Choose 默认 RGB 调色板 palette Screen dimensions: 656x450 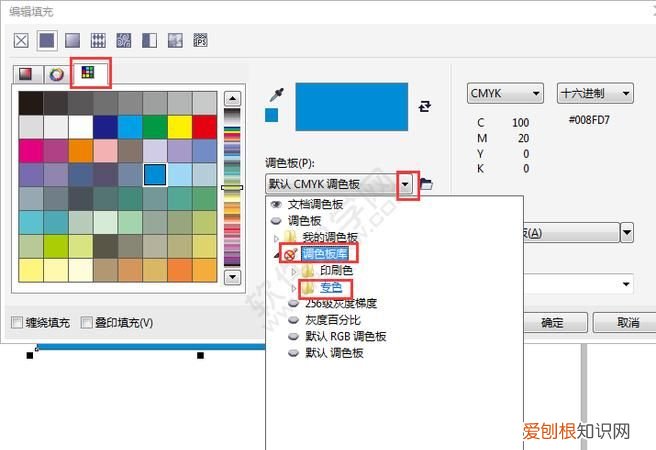346,336
